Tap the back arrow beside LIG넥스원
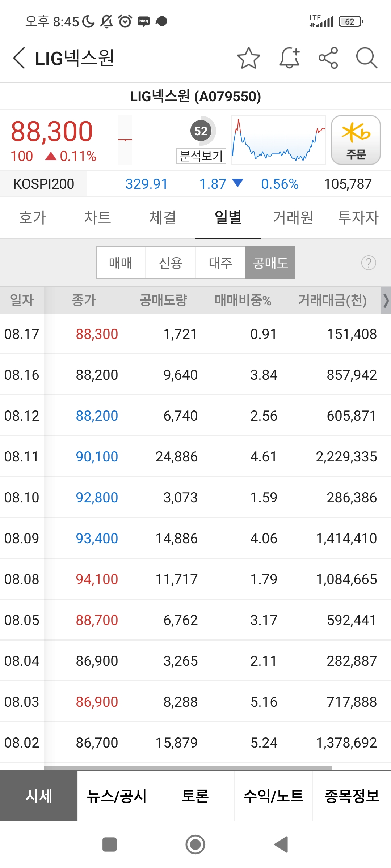This screenshot has width=391, height=868. pyautogui.click(x=19, y=58)
